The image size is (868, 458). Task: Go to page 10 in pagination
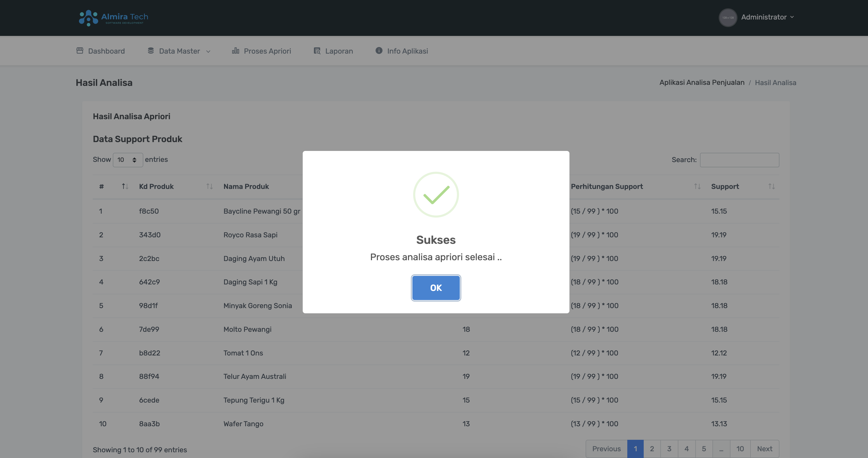(x=740, y=449)
